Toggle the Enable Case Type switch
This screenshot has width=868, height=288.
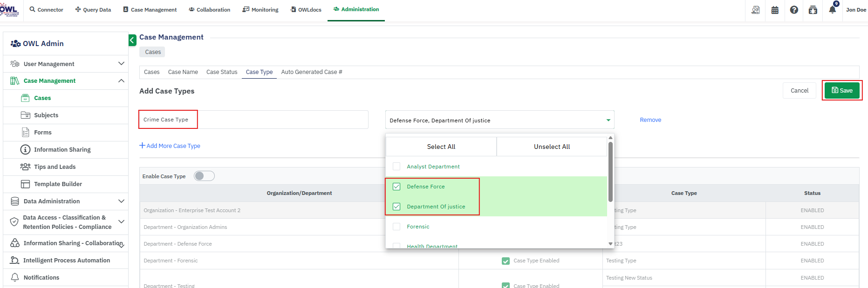[204, 176]
